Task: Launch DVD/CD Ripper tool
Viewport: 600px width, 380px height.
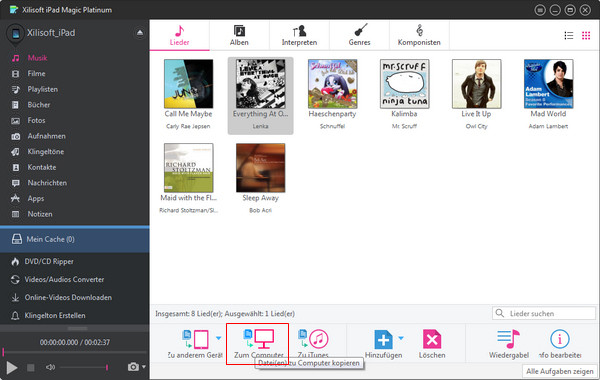Action: 49,262
